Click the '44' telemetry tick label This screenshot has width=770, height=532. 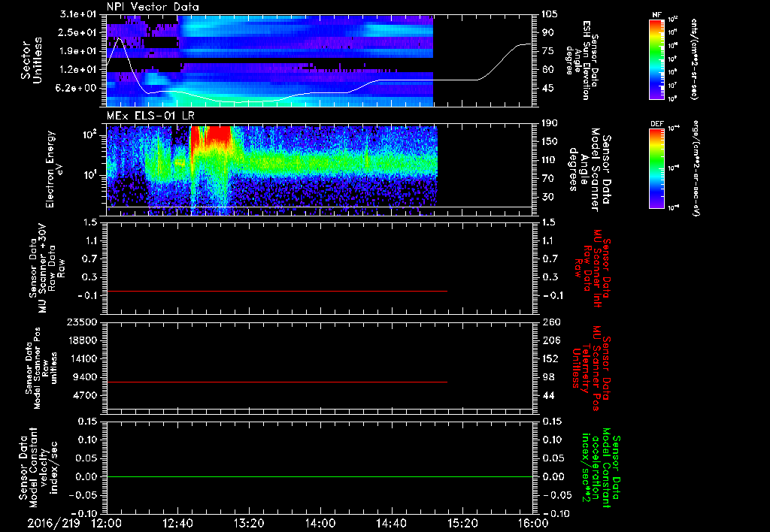click(x=548, y=395)
